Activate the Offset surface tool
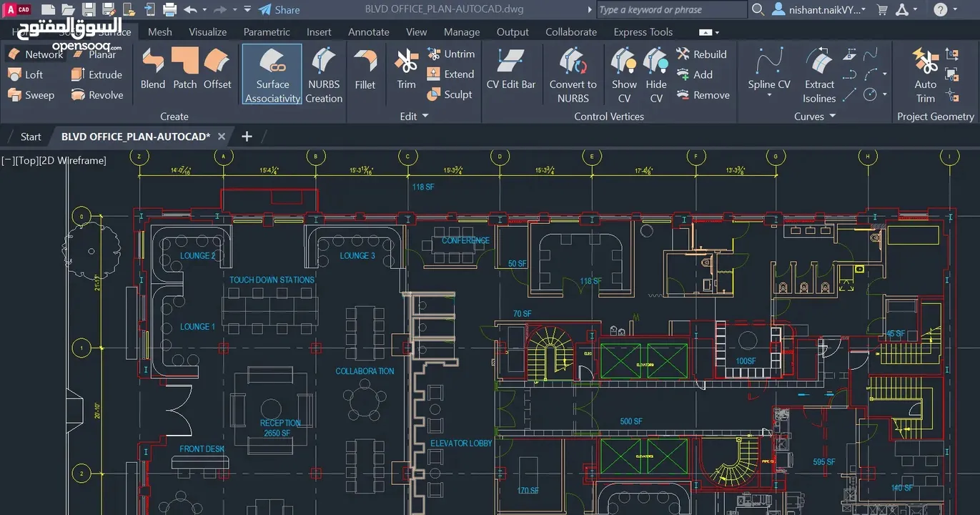The image size is (980, 515). 217,69
